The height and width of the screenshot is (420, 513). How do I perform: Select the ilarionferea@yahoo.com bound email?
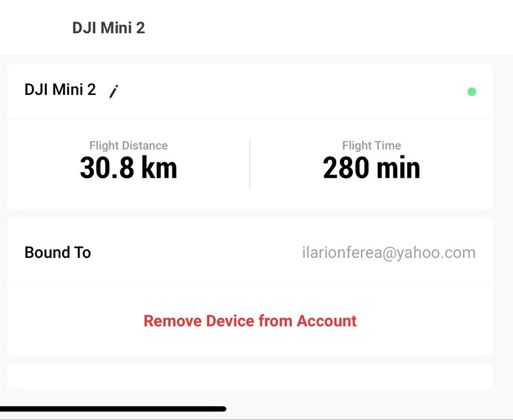tap(389, 253)
